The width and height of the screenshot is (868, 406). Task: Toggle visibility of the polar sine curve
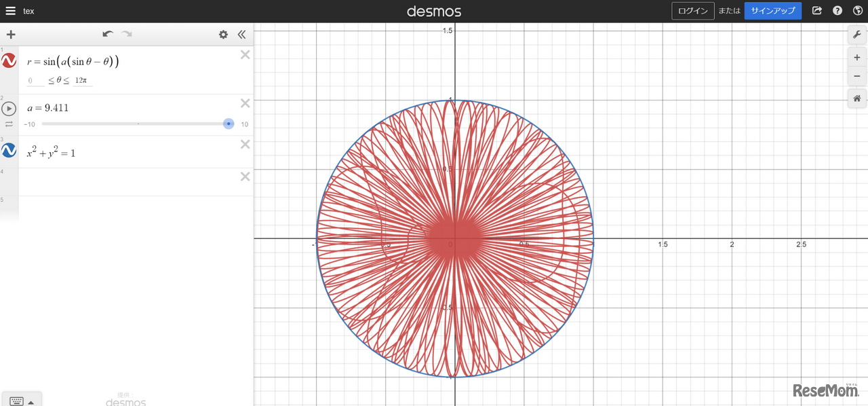coord(9,61)
